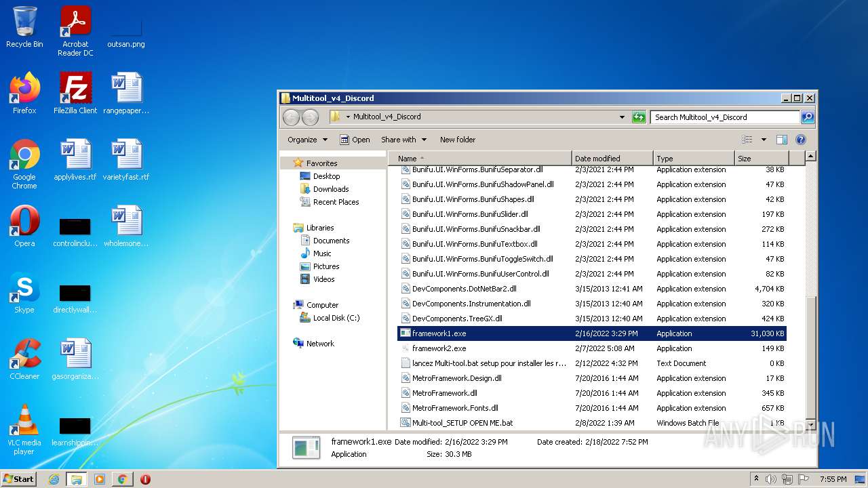Launch VLC media player shortcut
This screenshot has width=868, height=488.
click(24, 430)
